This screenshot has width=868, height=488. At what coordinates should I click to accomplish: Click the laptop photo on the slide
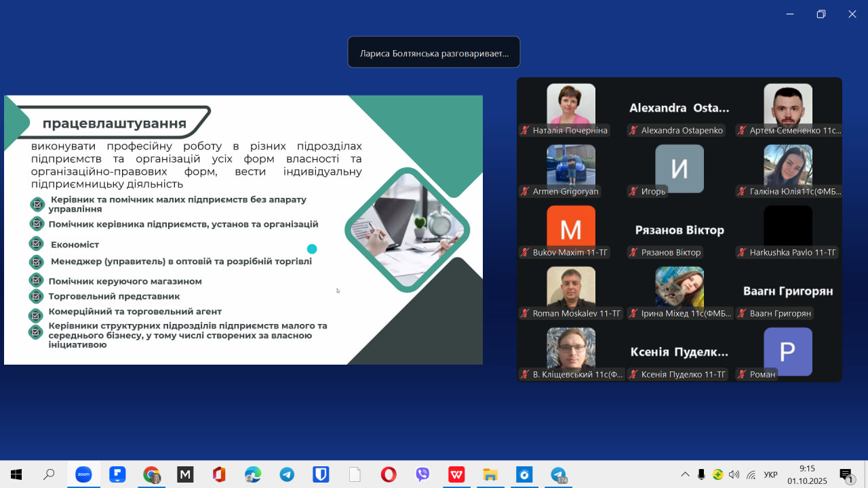[x=407, y=230]
